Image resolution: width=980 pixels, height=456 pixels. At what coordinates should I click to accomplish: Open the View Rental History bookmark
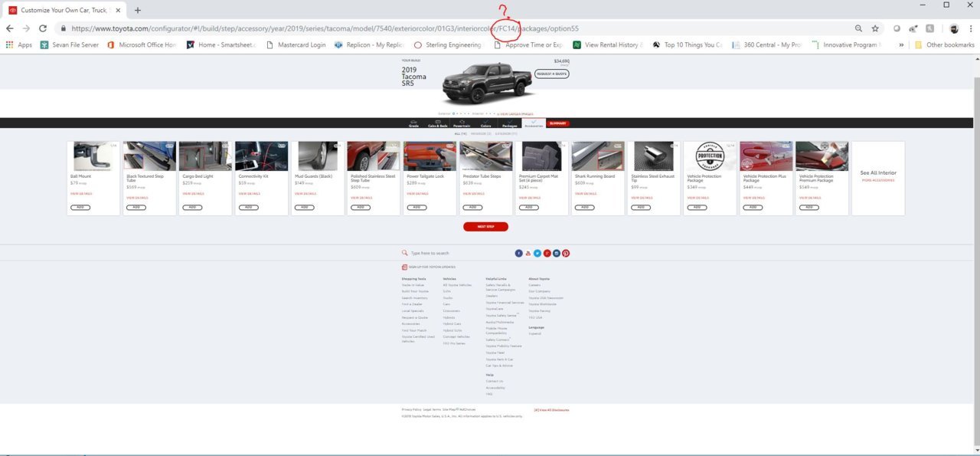[x=608, y=45]
